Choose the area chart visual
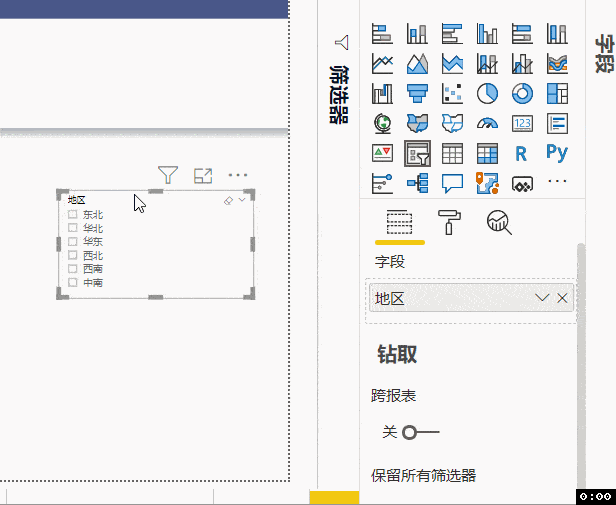The width and height of the screenshot is (616, 505). (417, 63)
